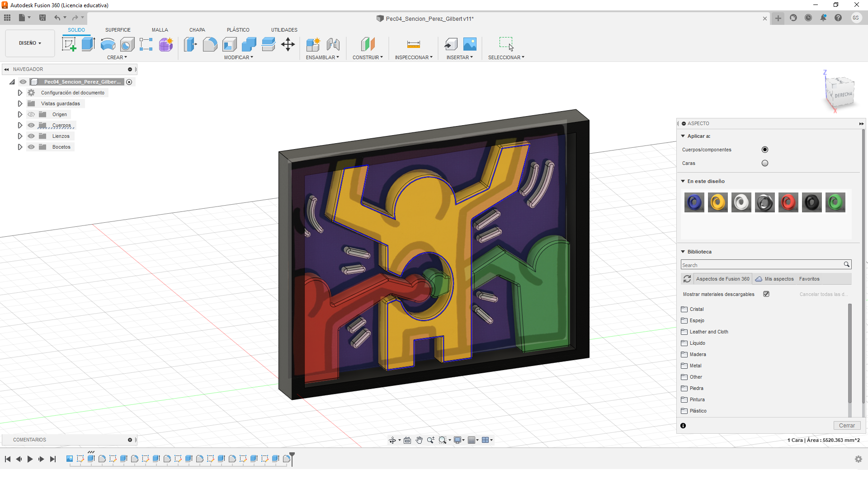Image resolution: width=868 pixels, height=488 pixels.
Task: Click the Cerrar button in Aspecto panel
Action: click(847, 425)
